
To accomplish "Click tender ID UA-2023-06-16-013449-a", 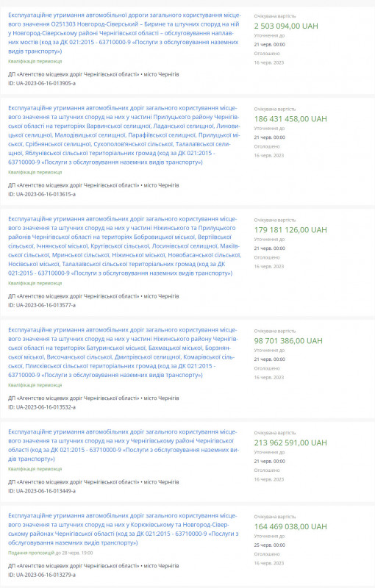I will tap(42, 491).
